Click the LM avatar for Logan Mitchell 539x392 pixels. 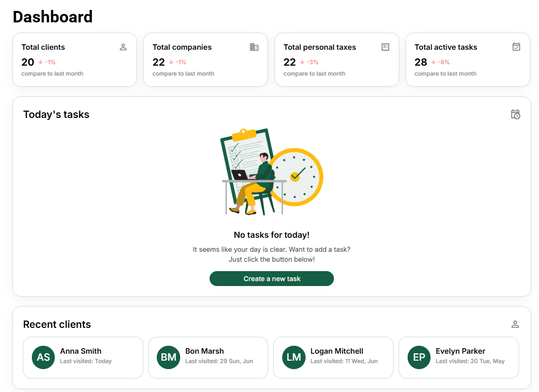click(294, 357)
